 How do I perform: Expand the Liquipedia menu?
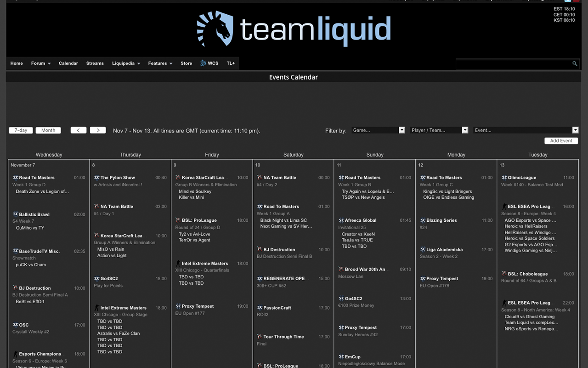coord(126,63)
